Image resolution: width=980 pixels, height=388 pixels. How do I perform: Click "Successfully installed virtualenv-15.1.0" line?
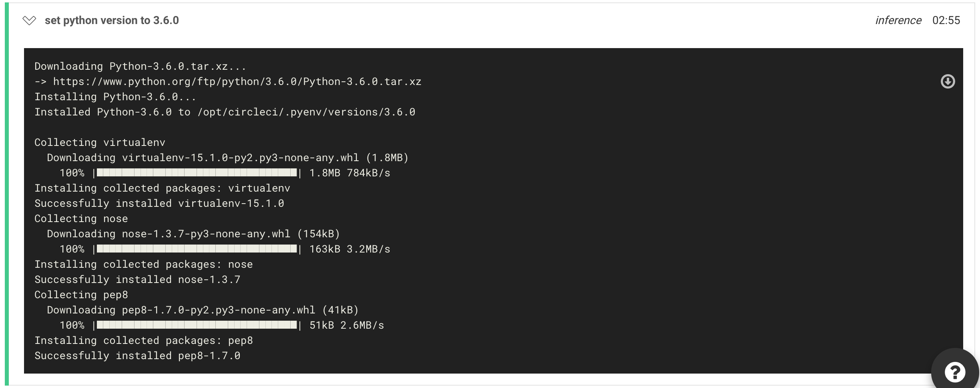[x=159, y=204]
